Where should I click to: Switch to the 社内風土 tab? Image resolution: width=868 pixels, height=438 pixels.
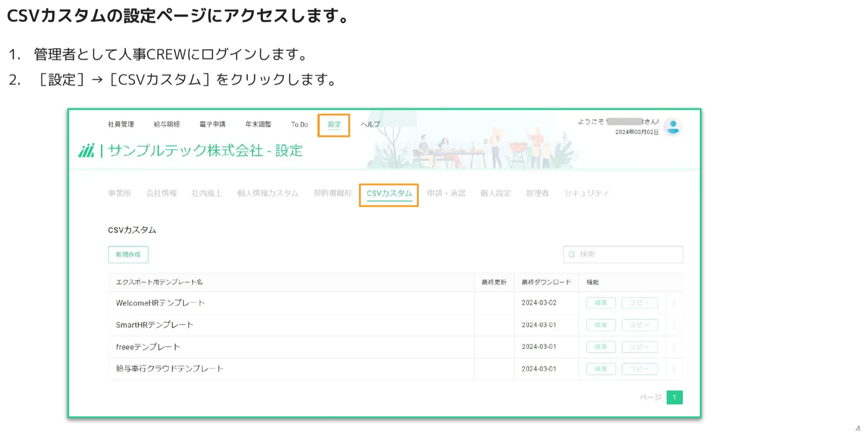click(207, 193)
